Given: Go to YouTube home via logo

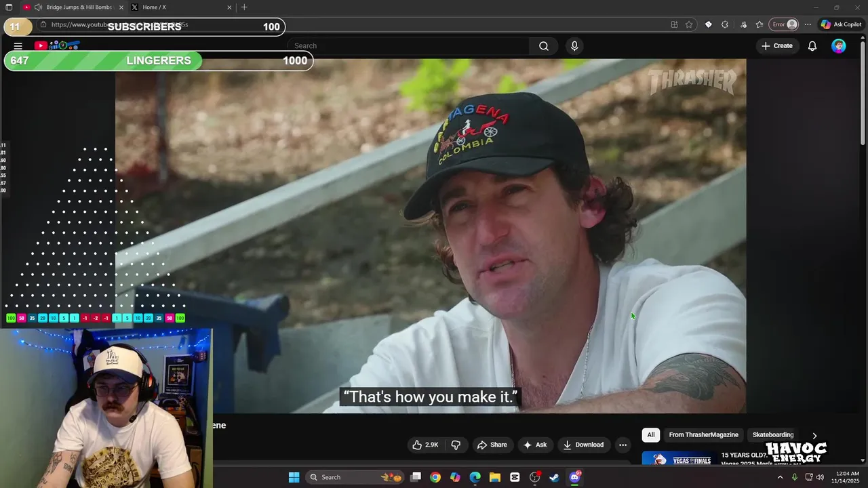Looking at the screenshot, I should click(58, 46).
